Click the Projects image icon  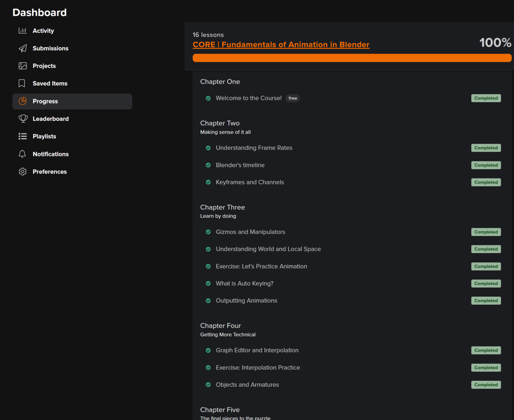click(x=22, y=66)
